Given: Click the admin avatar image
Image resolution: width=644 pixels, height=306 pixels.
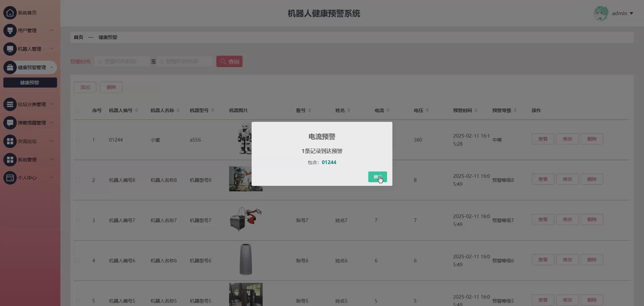Looking at the screenshot, I should point(601,13).
